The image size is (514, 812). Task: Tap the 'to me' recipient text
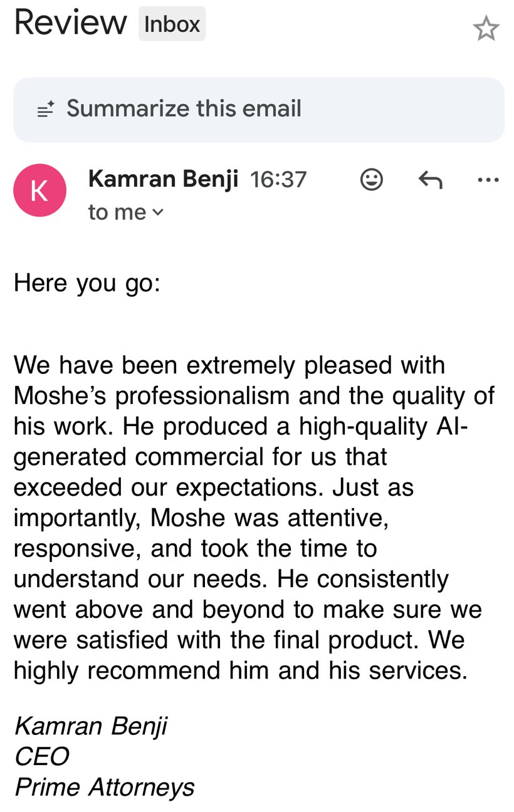pos(117,212)
